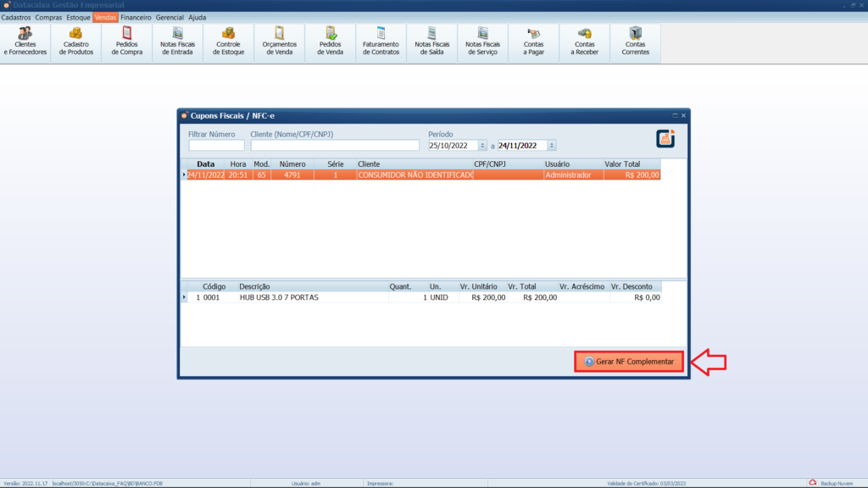
Task: Click the orange cash register icon in dialog
Action: (x=666, y=139)
